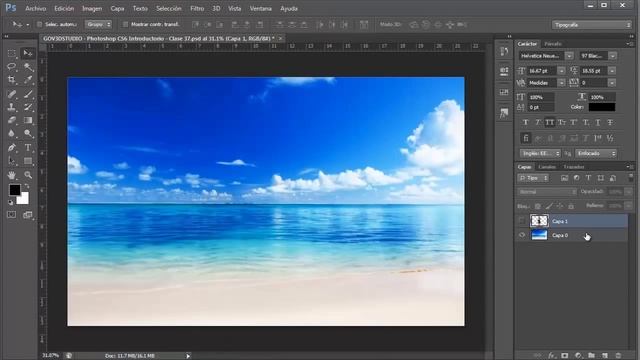Toggle faux bold text style
Screen dimensions: 640x360
pos(526,122)
